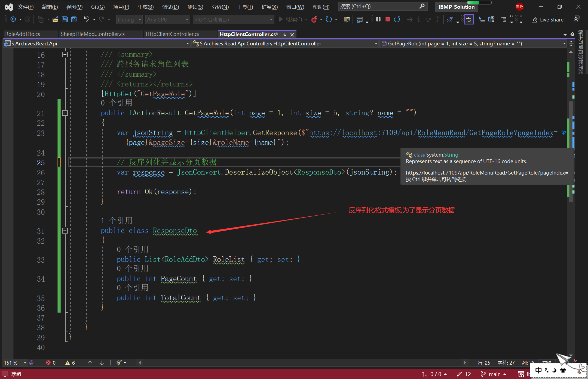Click the IntelliCode health indicator icon
This screenshot has width=588, height=379.
point(31,363)
